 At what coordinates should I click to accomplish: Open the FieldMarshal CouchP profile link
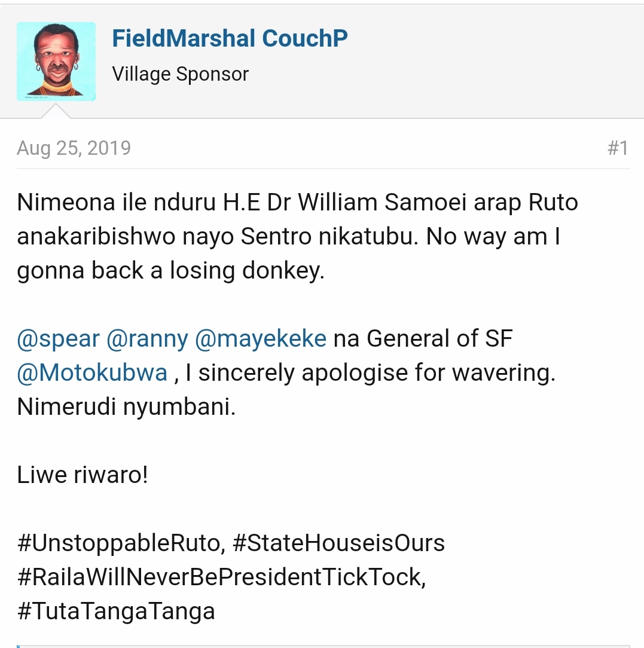[230, 39]
